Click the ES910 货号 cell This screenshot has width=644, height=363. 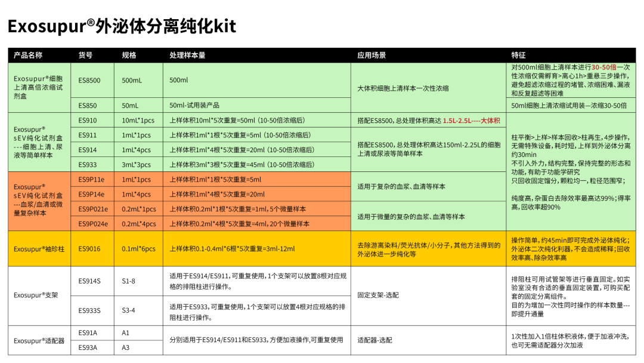(x=86, y=121)
